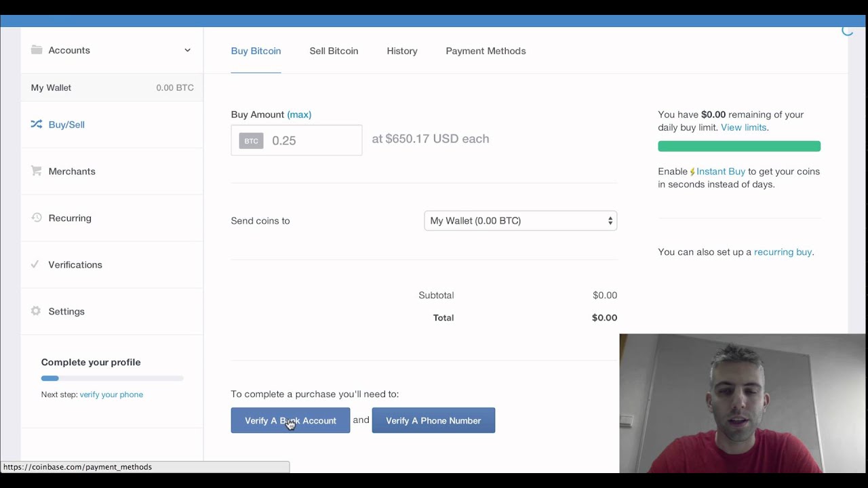
Task: Open the Send coins to dropdown
Action: pos(520,221)
